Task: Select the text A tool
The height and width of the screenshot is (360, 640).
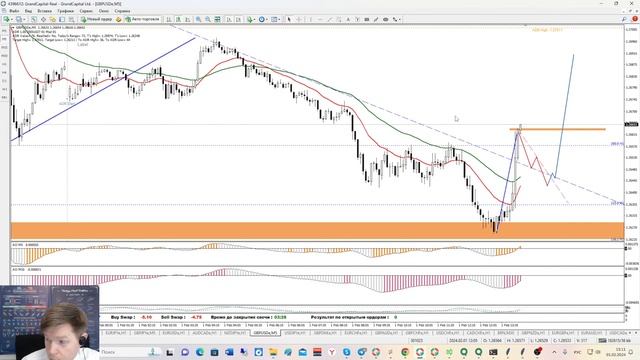Action: 348,19
